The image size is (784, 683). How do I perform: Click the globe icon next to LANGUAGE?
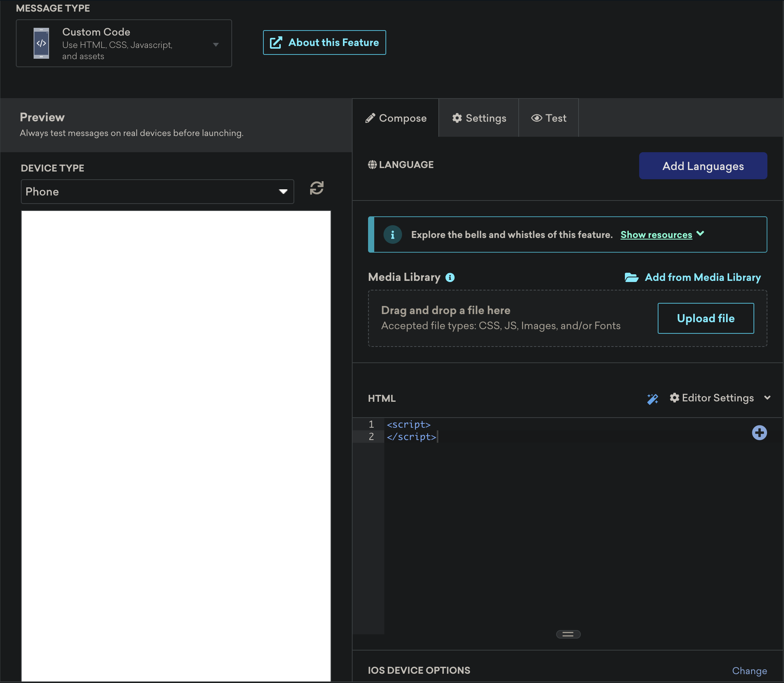(372, 164)
